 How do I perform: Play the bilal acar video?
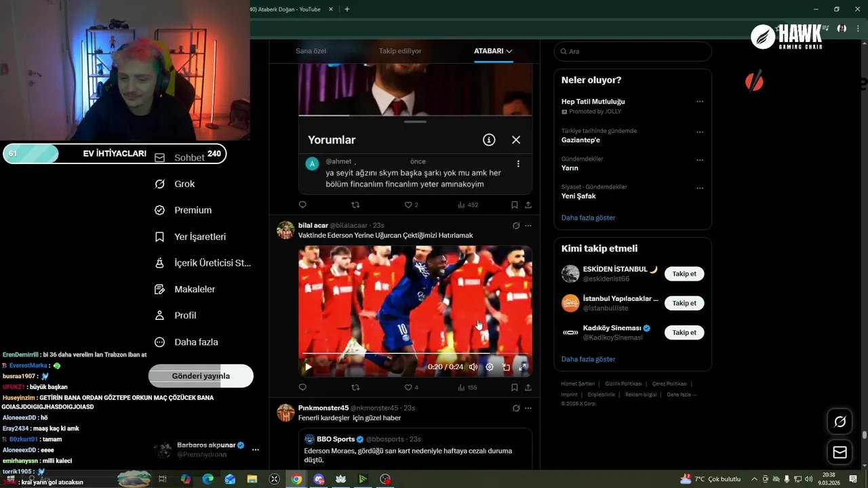308,367
